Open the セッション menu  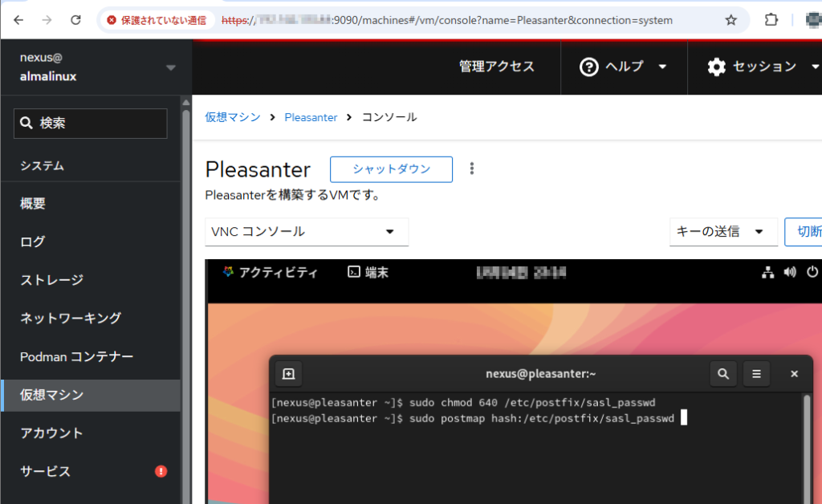[x=763, y=67]
